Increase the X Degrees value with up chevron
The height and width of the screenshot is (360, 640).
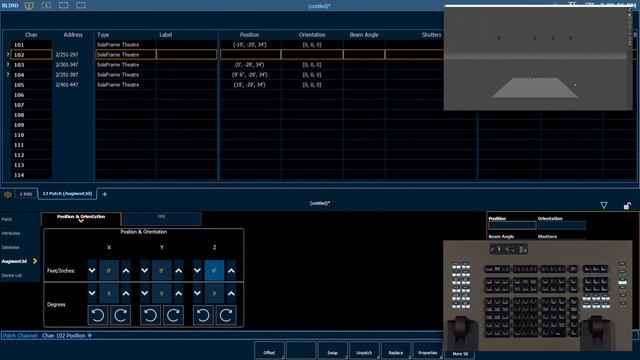tap(126, 293)
